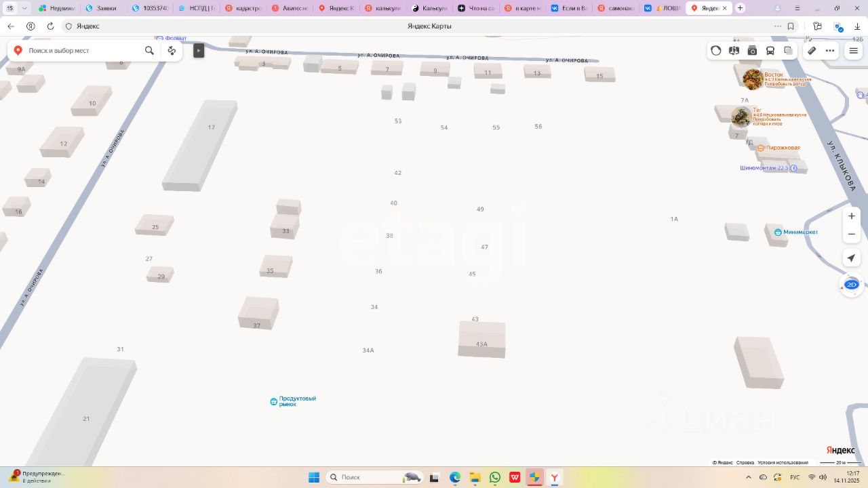The width and height of the screenshot is (868, 488).
Task: Click the Восток restaurant photo thumbnail
Action: coord(753,79)
